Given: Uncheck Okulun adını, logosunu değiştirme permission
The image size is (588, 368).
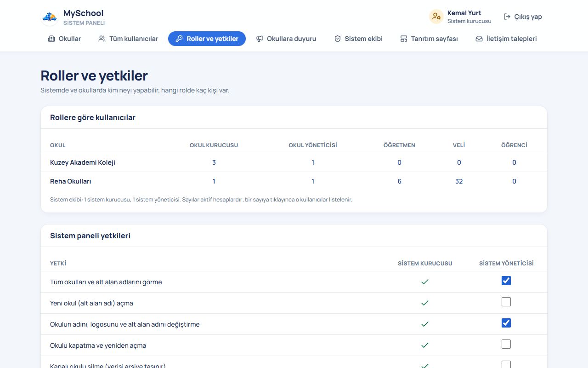Looking at the screenshot, I should tap(506, 323).
